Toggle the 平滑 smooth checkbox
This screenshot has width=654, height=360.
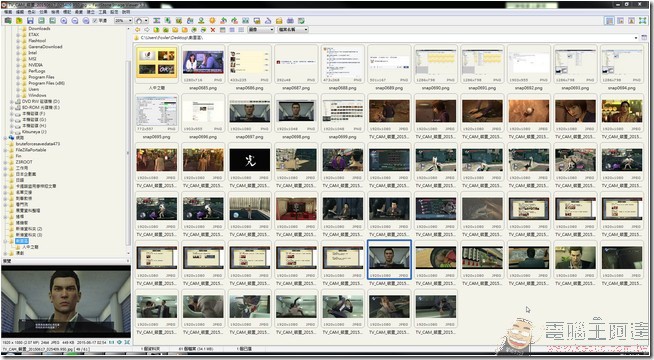95,20
